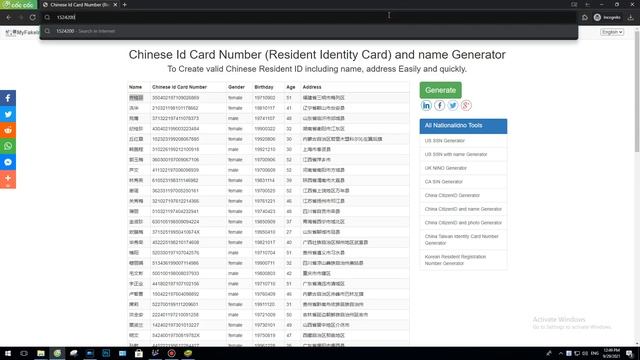
Task: Click the Chinese Id Card Number column header
Action: point(180,87)
